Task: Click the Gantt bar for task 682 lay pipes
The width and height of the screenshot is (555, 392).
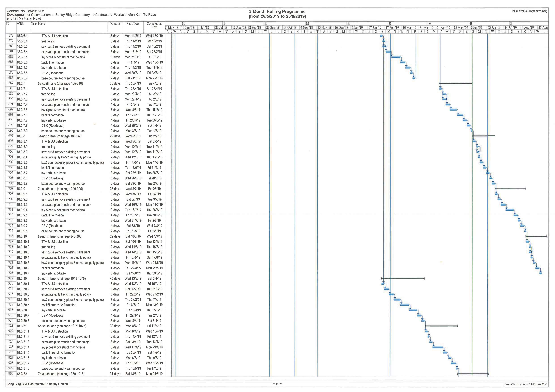Action: click(x=396, y=57)
